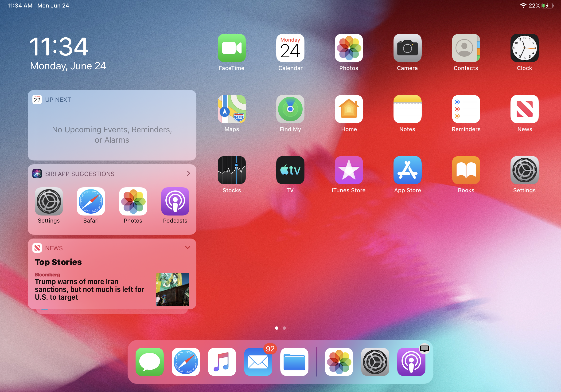The width and height of the screenshot is (561, 392).
Task: Open the Stocks app
Action: (231, 170)
